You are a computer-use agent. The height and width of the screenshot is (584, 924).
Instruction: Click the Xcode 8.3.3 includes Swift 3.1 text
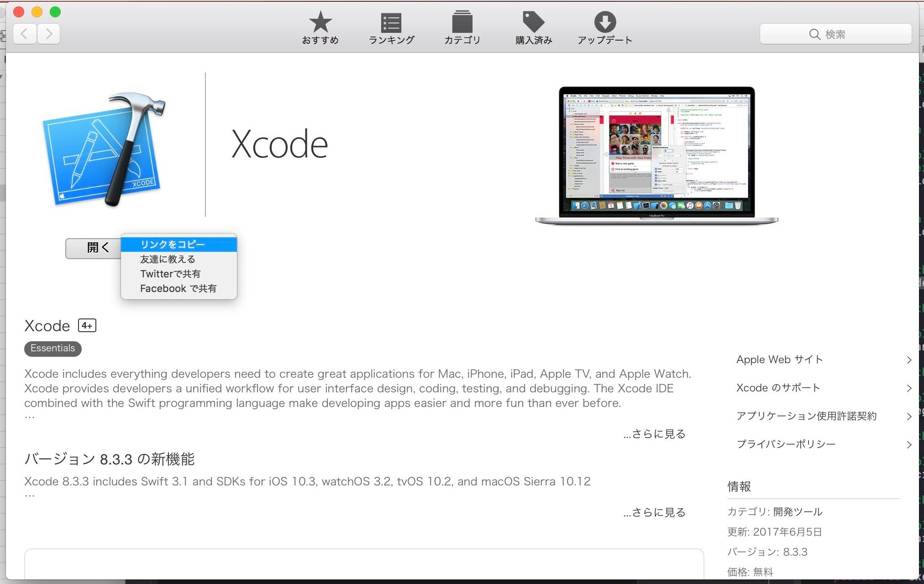307,481
